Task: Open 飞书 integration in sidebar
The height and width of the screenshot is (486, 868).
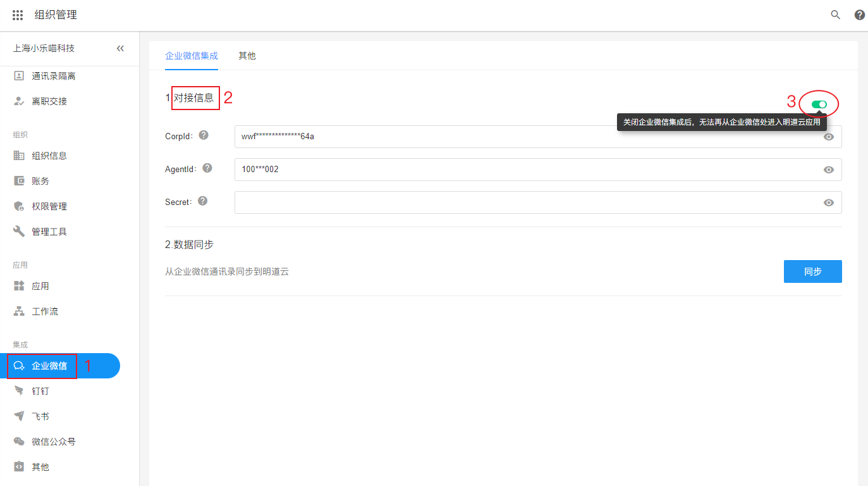Action: click(x=40, y=416)
